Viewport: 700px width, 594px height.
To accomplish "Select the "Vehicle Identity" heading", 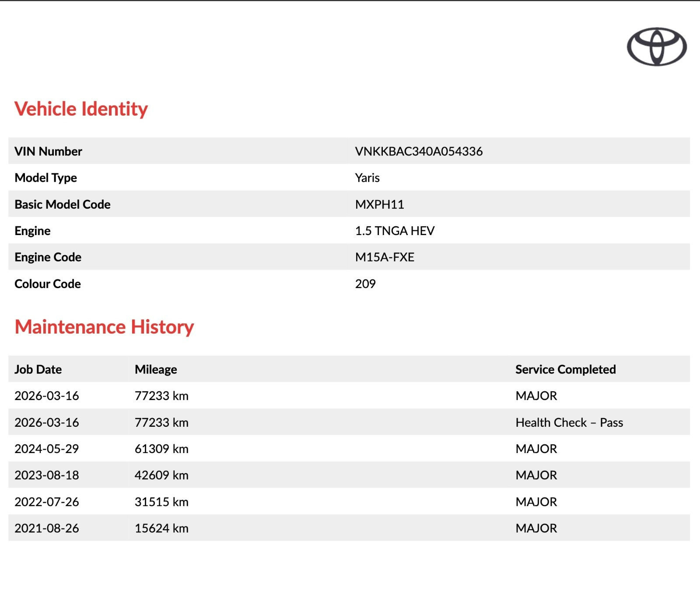I will pyautogui.click(x=81, y=109).
